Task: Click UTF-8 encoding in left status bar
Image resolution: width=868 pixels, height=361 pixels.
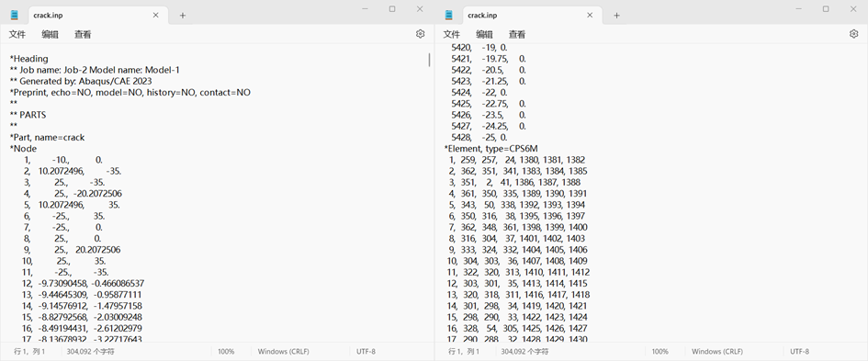Action: [366, 352]
